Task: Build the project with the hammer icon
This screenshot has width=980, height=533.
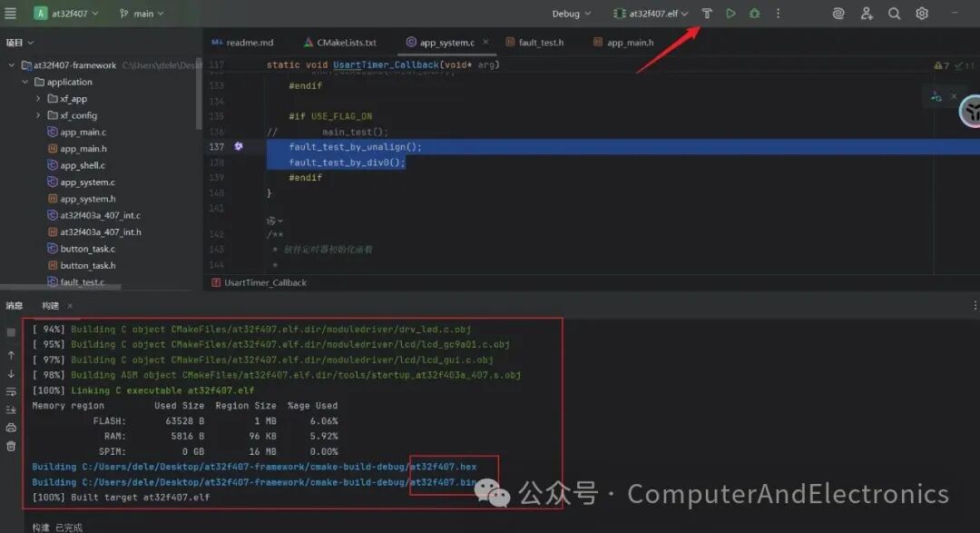Action: click(x=708, y=14)
